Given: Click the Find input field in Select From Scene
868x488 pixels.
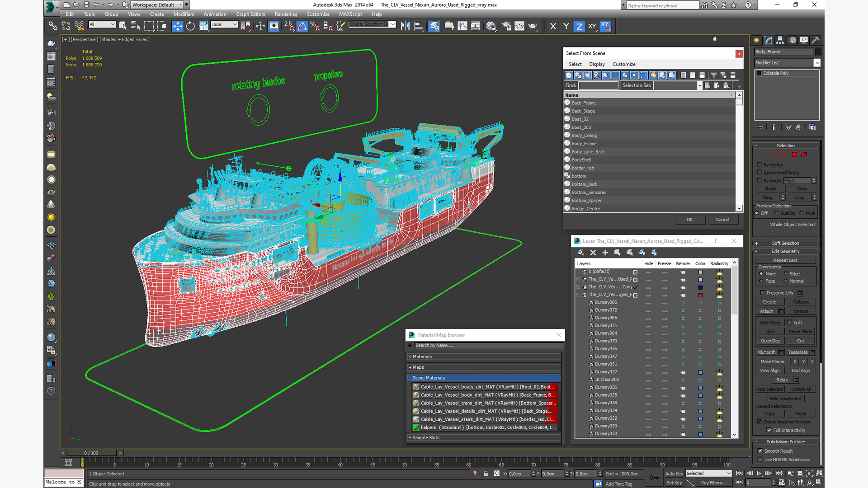Looking at the screenshot, I should [x=598, y=85].
